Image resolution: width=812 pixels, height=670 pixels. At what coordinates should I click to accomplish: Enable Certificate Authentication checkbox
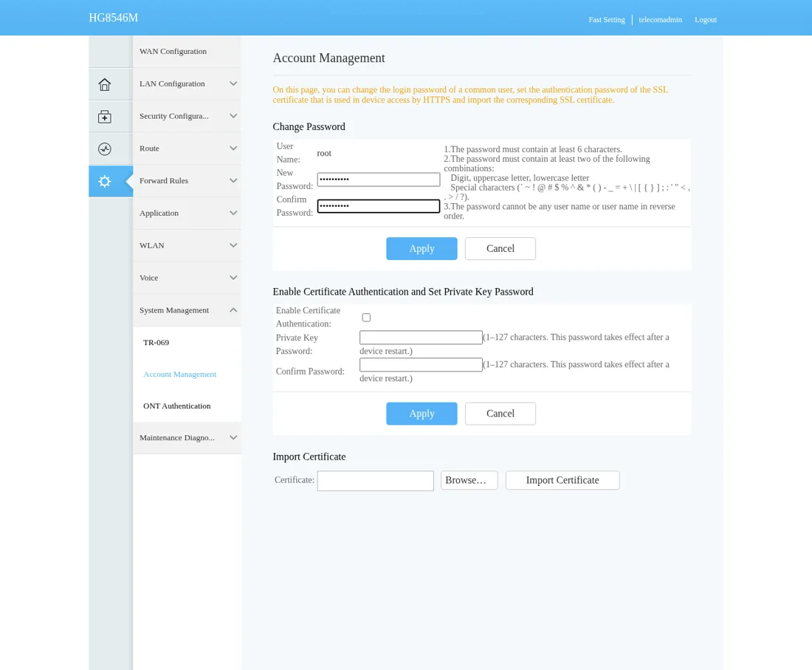pos(366,317)
